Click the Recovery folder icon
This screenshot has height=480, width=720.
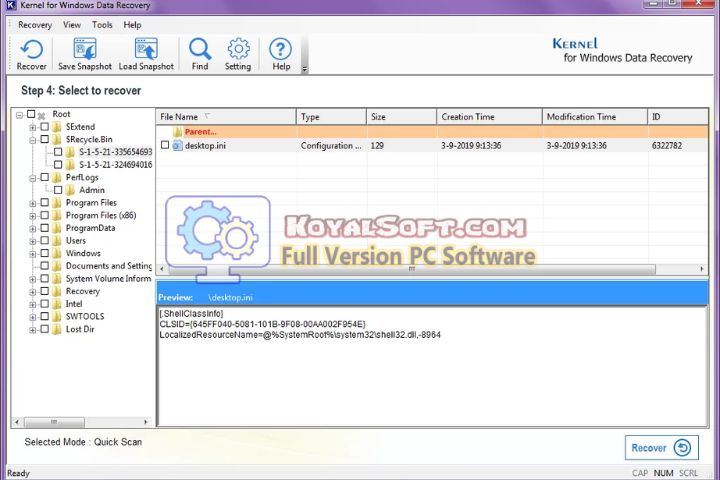click(56, 291)
